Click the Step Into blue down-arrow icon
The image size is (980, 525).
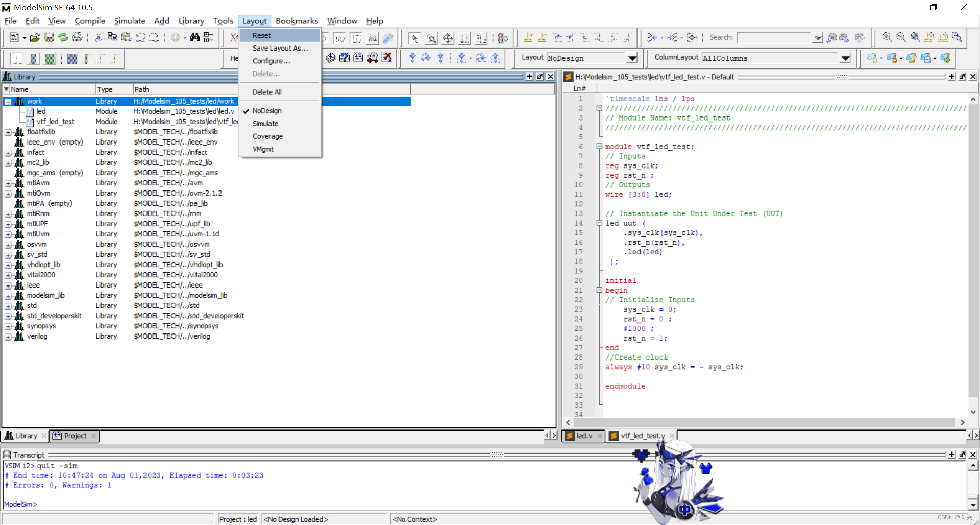[x=412, y=58]
